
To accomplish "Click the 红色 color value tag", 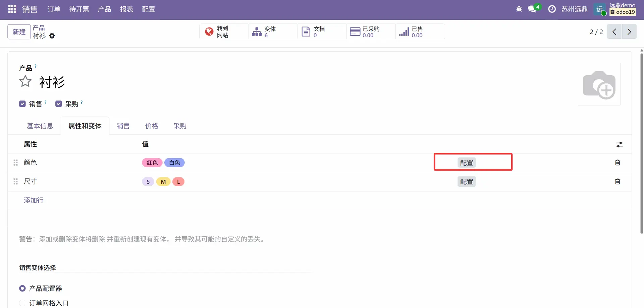I will 152,163.
